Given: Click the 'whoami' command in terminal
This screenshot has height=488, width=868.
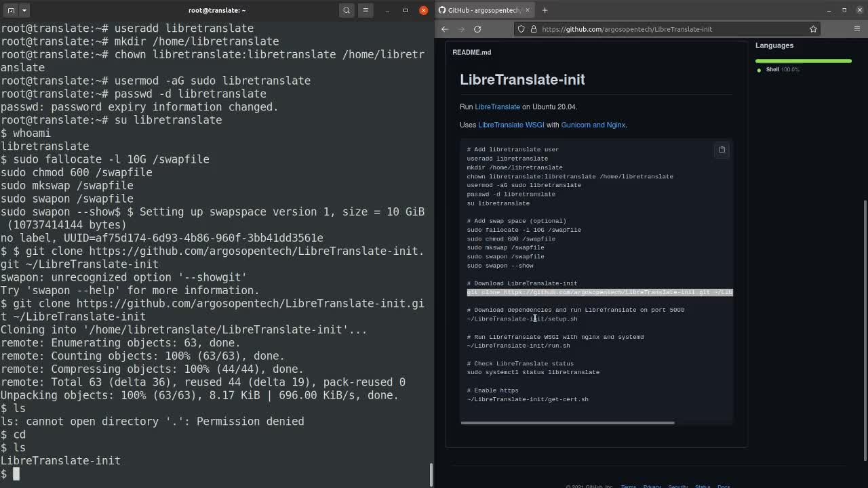Looking at the screenshot, I should [31, 133].
